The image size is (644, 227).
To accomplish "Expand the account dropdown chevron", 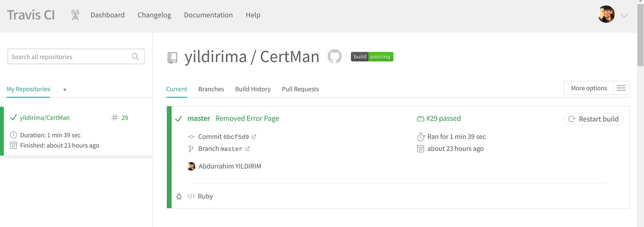I will 624,15.
